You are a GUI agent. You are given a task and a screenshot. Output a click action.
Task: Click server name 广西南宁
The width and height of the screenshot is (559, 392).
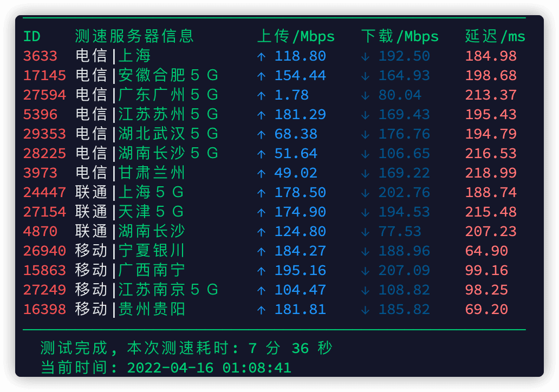point(152,270)
